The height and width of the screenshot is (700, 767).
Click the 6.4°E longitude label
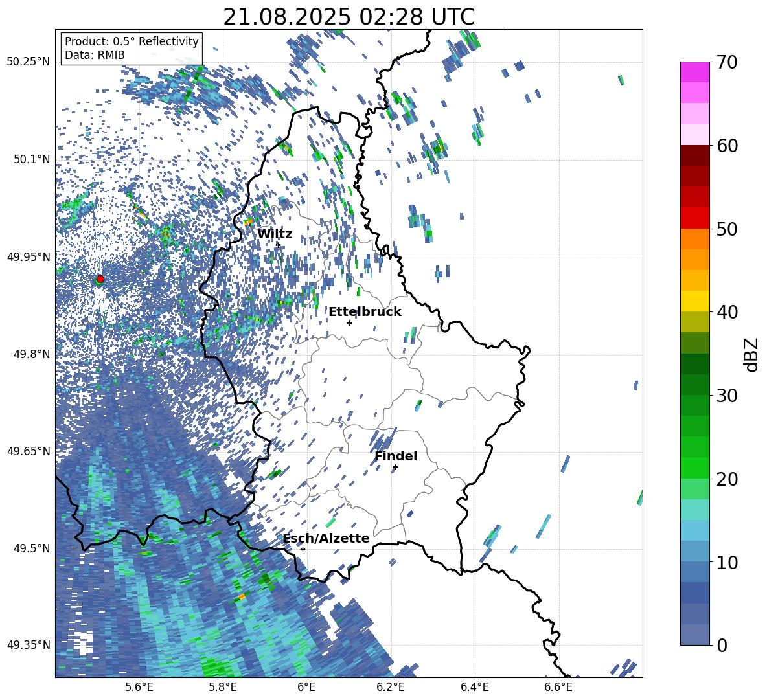(x=475, y=687)
